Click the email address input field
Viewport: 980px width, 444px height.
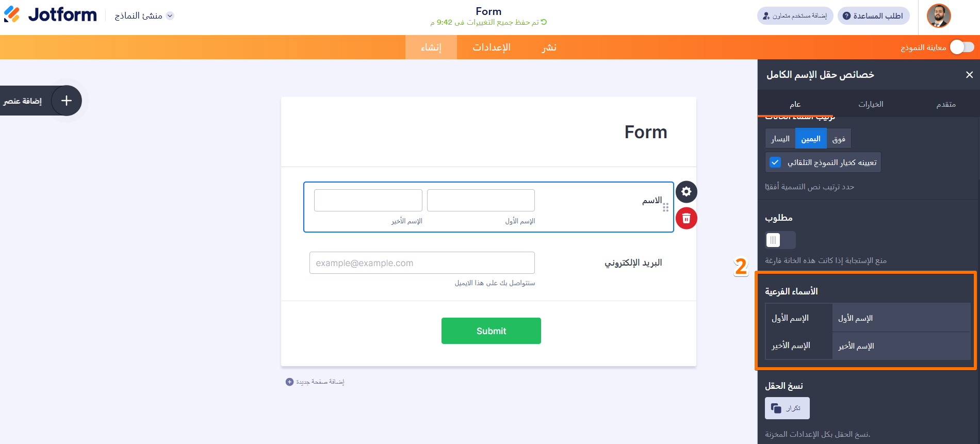(422, 263)
